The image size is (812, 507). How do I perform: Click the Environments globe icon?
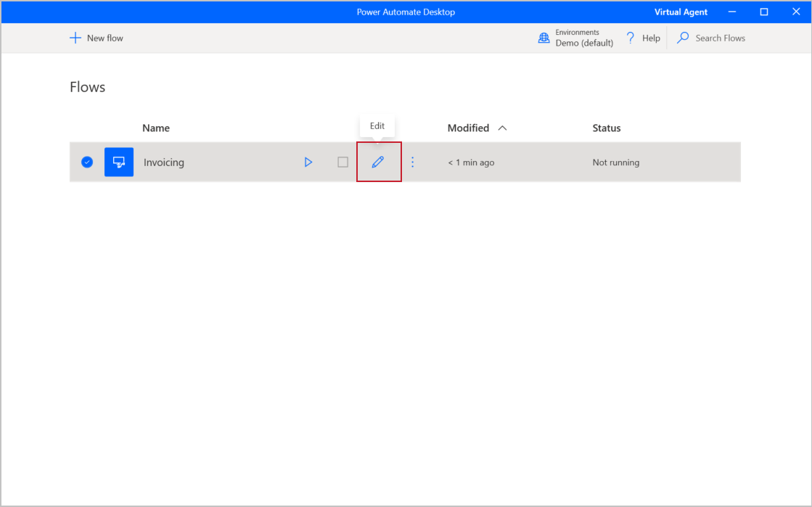pyautogui.click(x=544, y=38)
